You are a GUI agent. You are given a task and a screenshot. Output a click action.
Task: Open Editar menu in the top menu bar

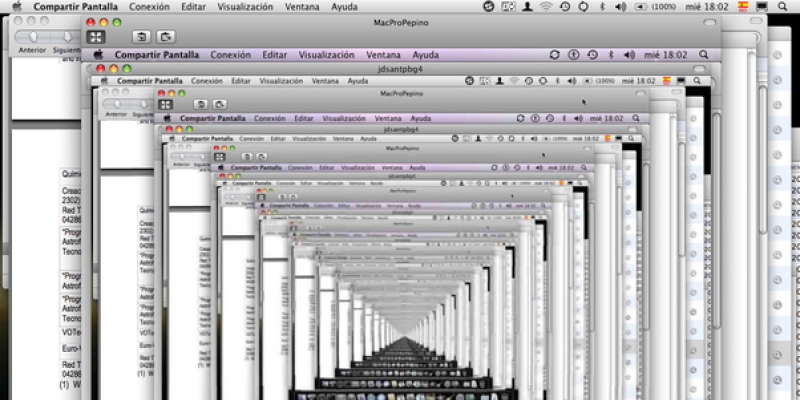[193, 7]
